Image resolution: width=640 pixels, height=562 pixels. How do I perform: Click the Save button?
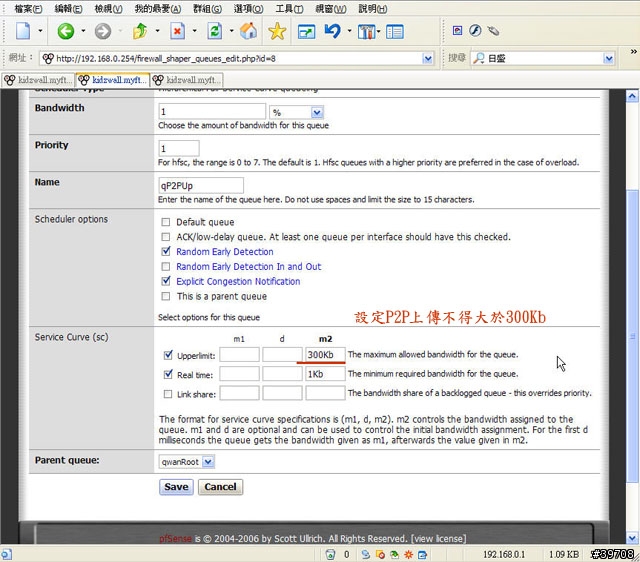pos(176,486)
